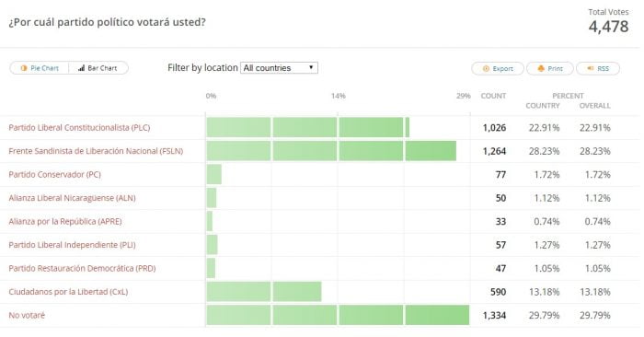Open the Filter by location dropdown
Screen dimensions: 644x337
280,68
